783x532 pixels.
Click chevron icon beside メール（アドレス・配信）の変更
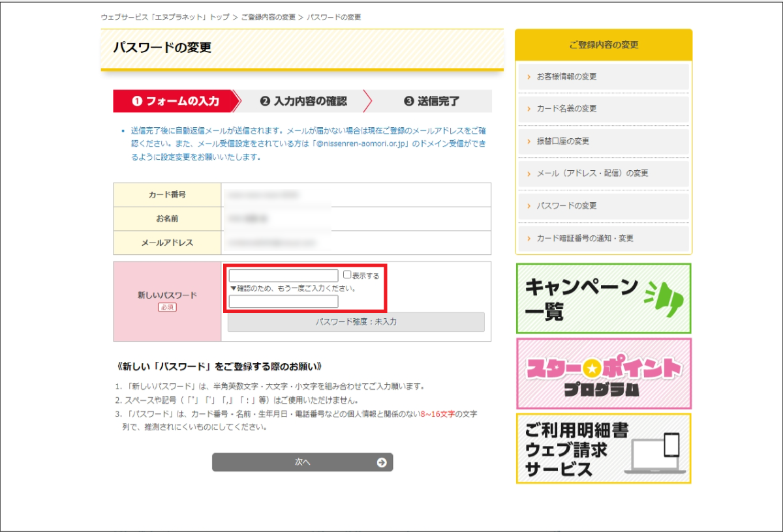[x=529, y=173]
